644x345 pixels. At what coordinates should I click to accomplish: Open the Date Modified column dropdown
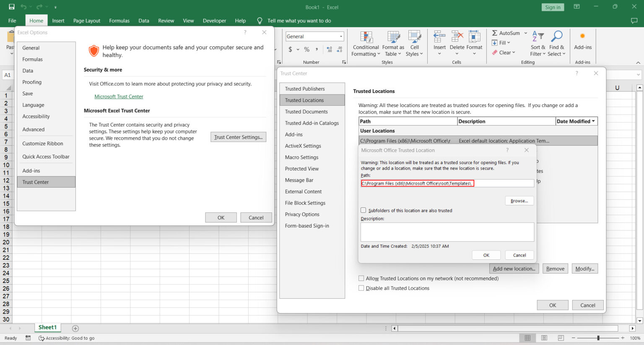coord(593,121)
